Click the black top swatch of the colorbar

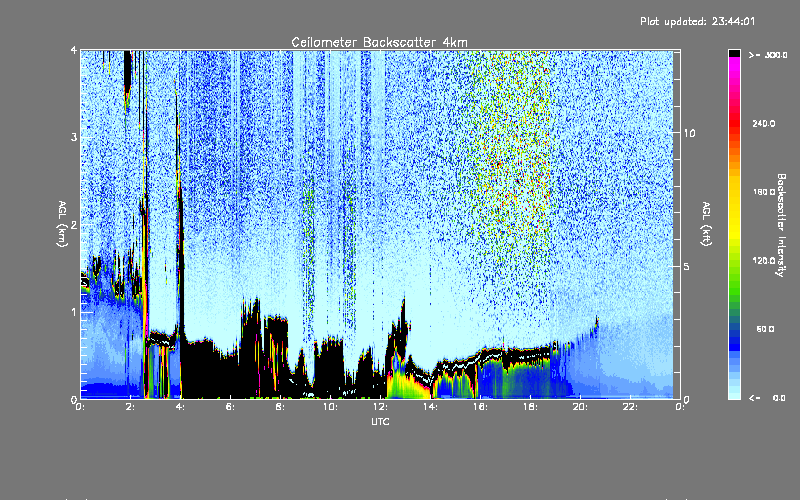click(x=734, y=53)
